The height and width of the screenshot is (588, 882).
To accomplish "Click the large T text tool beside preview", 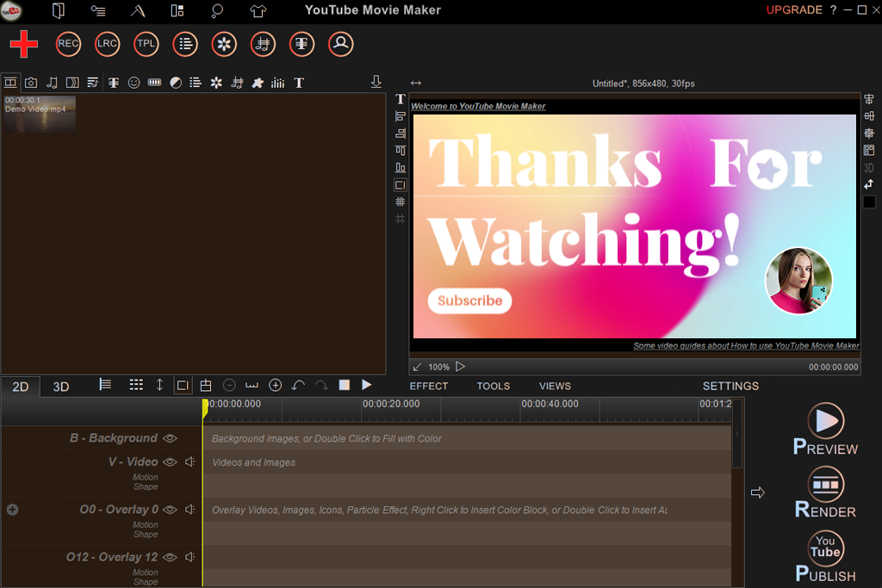I will coord(400,100).
